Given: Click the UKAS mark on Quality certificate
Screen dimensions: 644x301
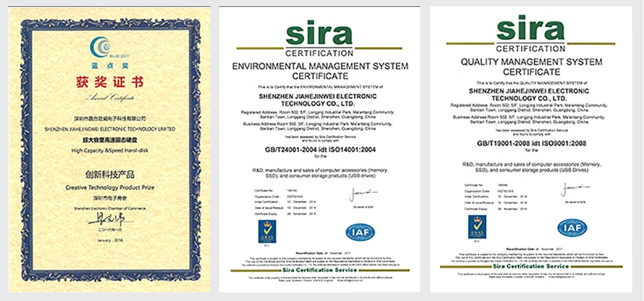Looking at the screenshot, I should 477,226.
